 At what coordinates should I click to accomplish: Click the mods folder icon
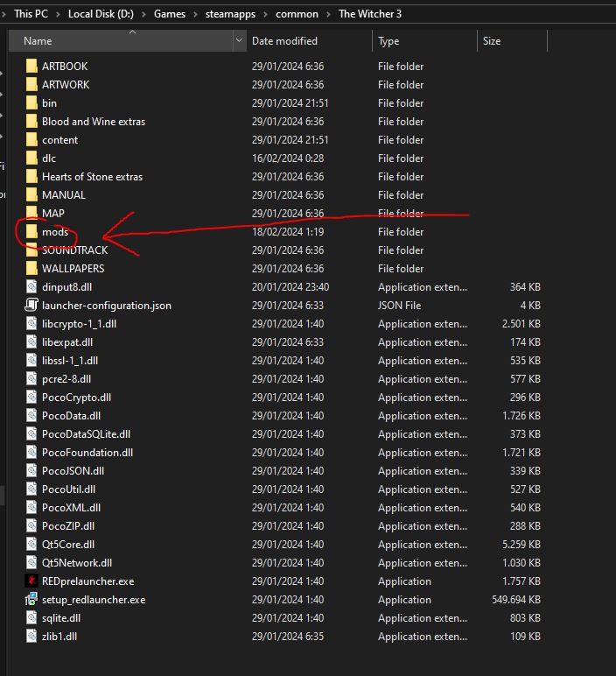(31, 231)
